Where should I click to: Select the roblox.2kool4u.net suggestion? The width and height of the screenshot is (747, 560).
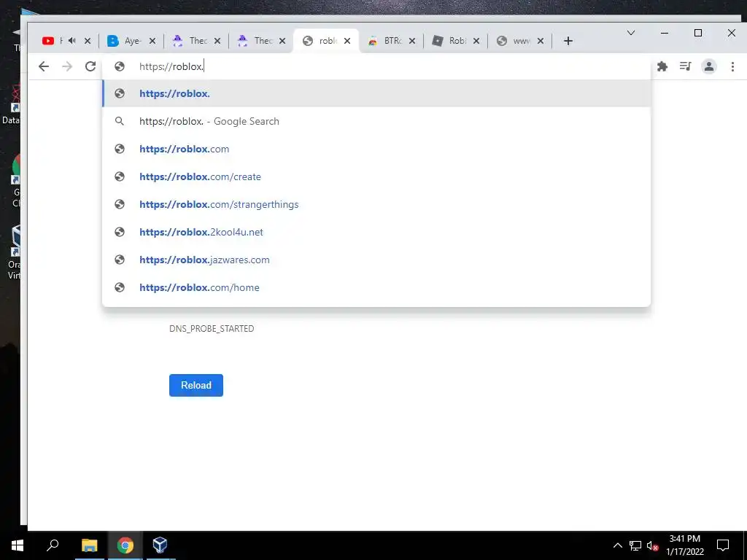[376, 232]
